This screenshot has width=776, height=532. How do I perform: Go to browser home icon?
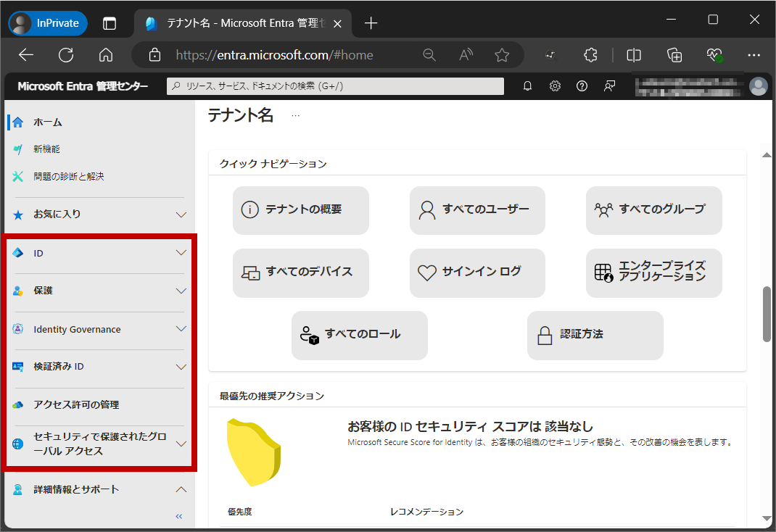click(106, 55)
